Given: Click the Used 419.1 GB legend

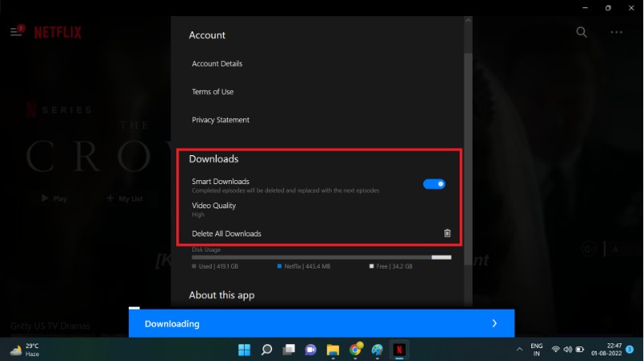Looking at the screenshot, I should click(215, 266).
